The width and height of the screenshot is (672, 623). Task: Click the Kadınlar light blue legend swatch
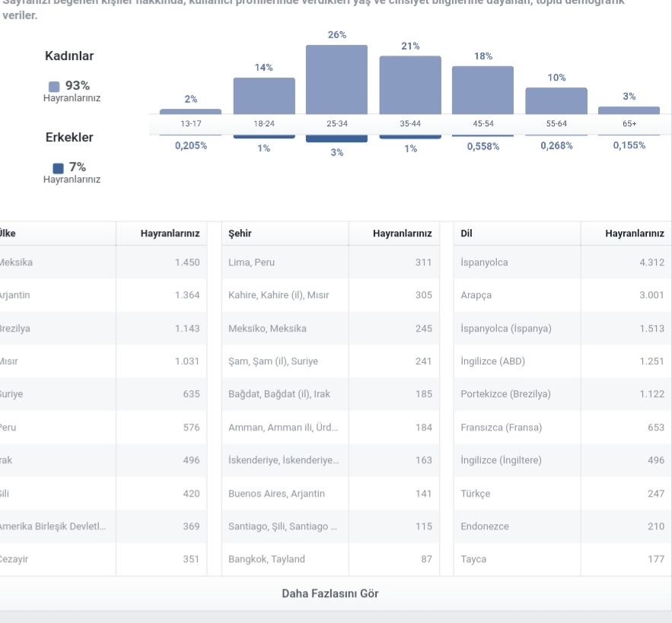point(54,87)
